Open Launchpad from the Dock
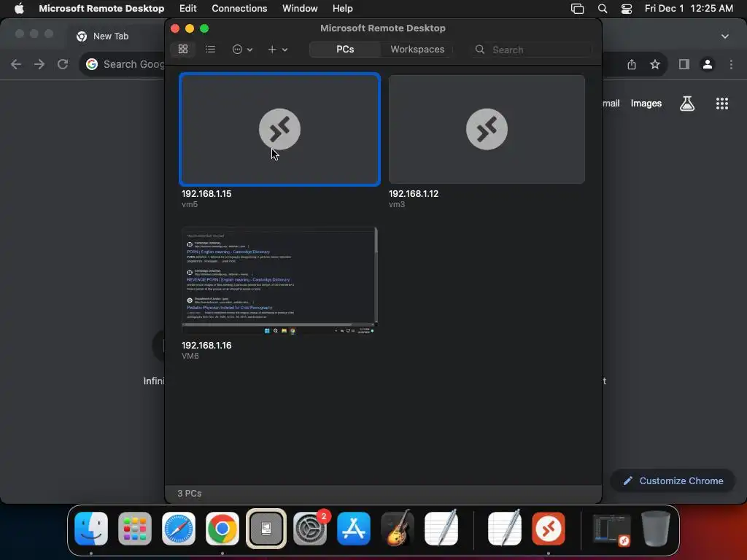This screenshot has width=747, height=560. pos(135,529)
